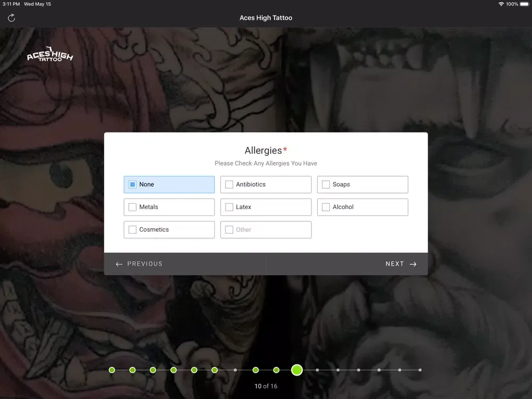Image resolution: width=532 pixels, height=399 pixels.
Task: Click the "Allergies" heading
Action: click(x=263, y=151)
